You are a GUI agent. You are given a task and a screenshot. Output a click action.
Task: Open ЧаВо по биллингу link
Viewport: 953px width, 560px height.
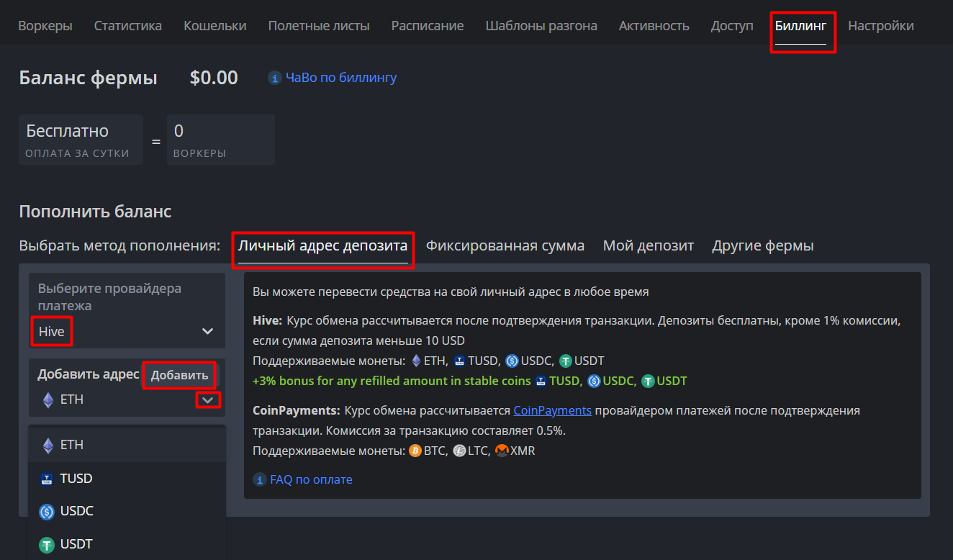pyautogui.click(x=341, y=78)
